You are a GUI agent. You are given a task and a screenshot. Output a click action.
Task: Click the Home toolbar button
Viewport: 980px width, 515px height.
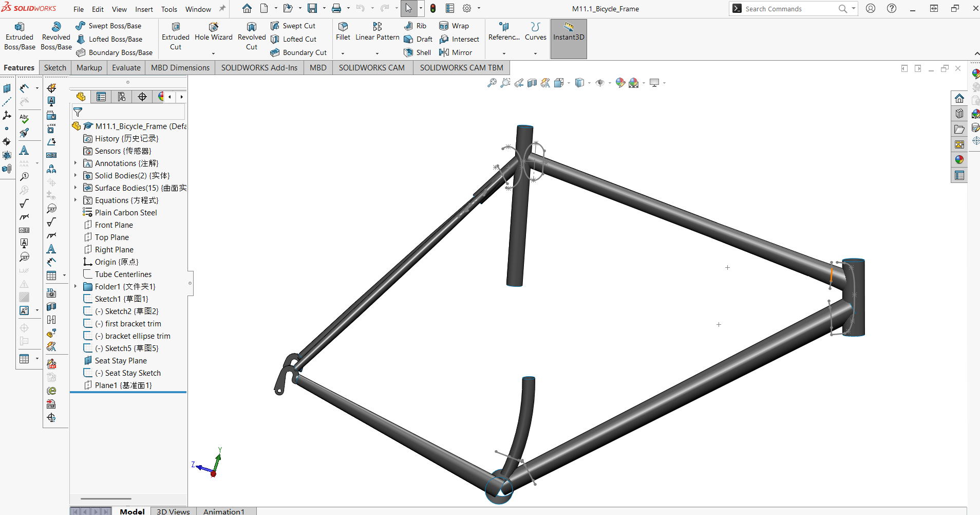247,8
